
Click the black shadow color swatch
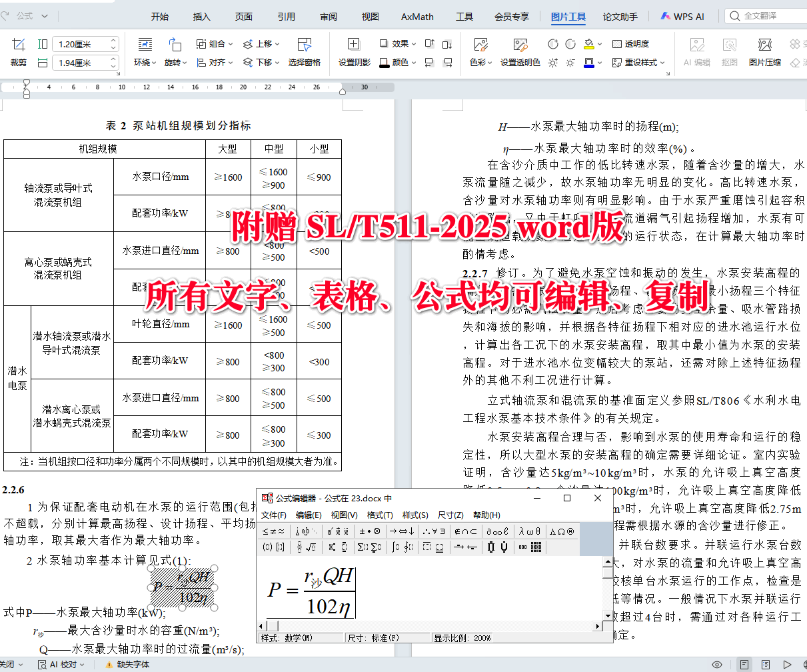tap(384, 63)
